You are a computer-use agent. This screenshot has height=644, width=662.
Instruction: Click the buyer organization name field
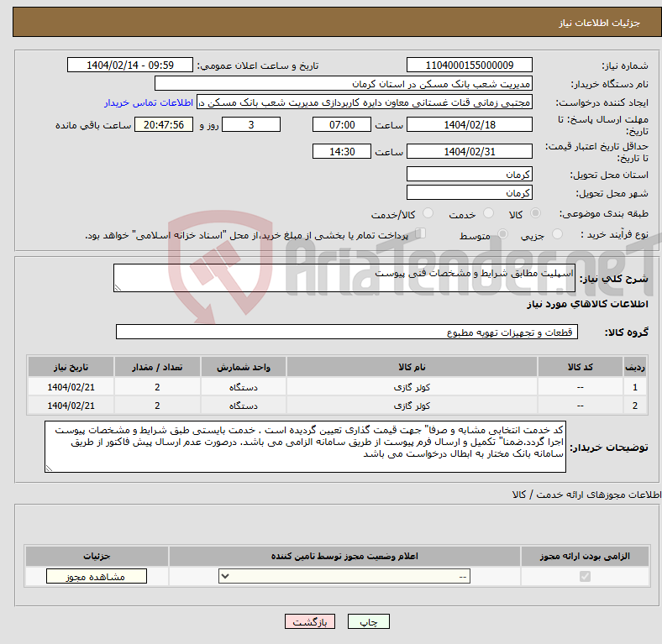[x=344, y=84]
